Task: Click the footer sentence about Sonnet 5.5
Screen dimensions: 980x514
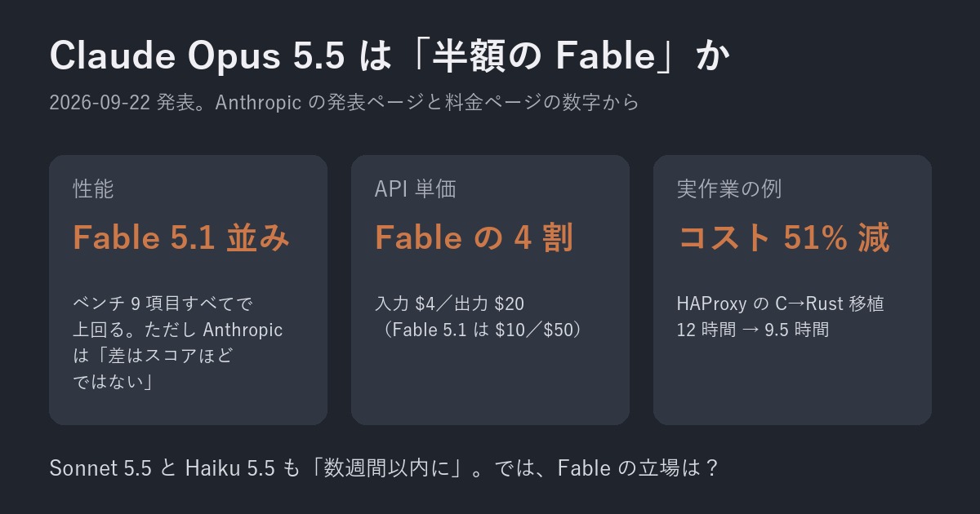Action: [x=385, y=468]
